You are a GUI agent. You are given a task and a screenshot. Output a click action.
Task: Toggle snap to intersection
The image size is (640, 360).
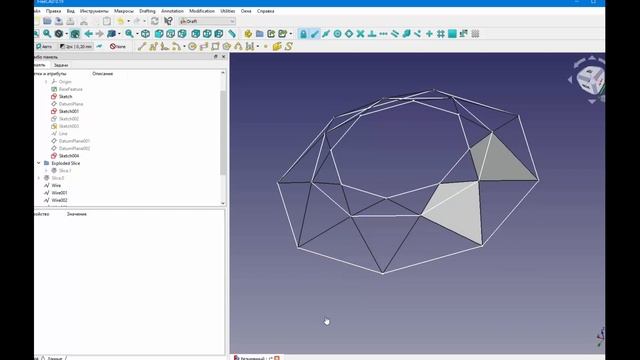pyautogui.click(x=360, y=33)
